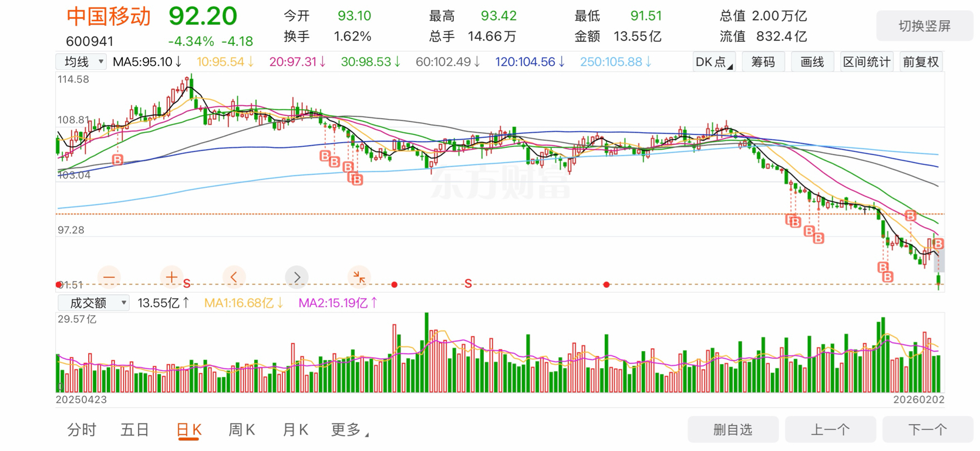Click the start date 20250423
This screenshot has height=451, width=980.
pos(81,400)
